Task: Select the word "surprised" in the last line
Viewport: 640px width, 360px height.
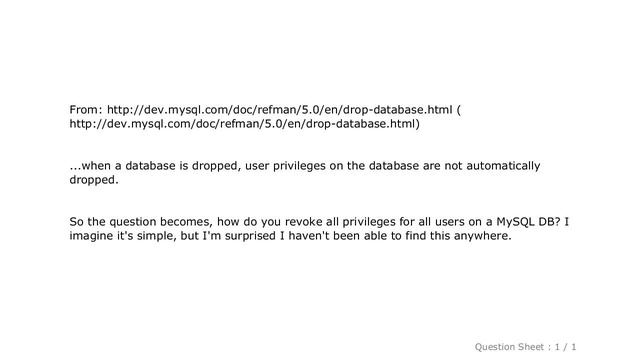Action: coord(251,236)
